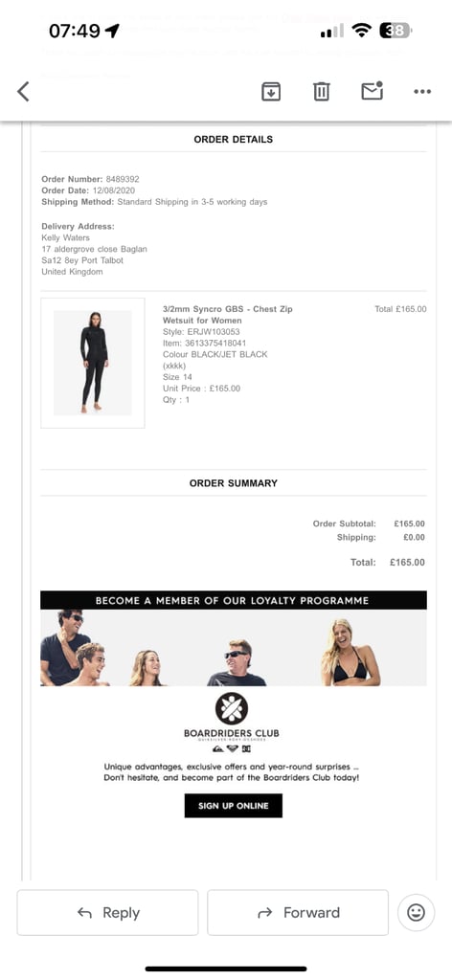452x980 pixels.
Task: Tap the loyalty programme banner heading
Action: coord(234,600)
